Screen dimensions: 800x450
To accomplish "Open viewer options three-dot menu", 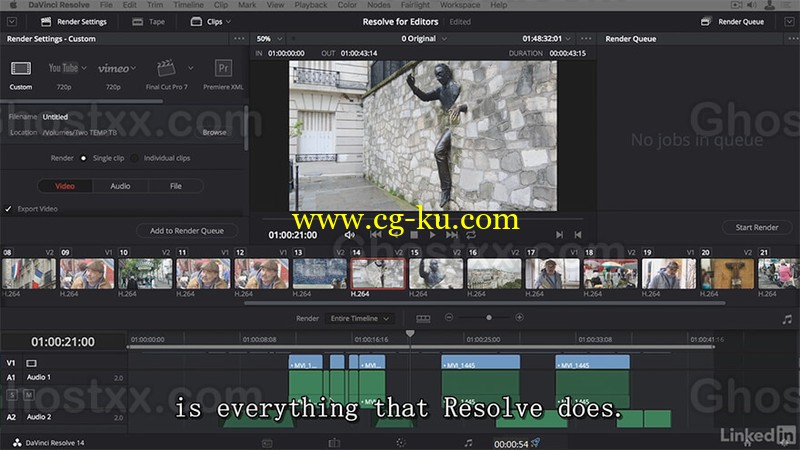I will 586,39.
